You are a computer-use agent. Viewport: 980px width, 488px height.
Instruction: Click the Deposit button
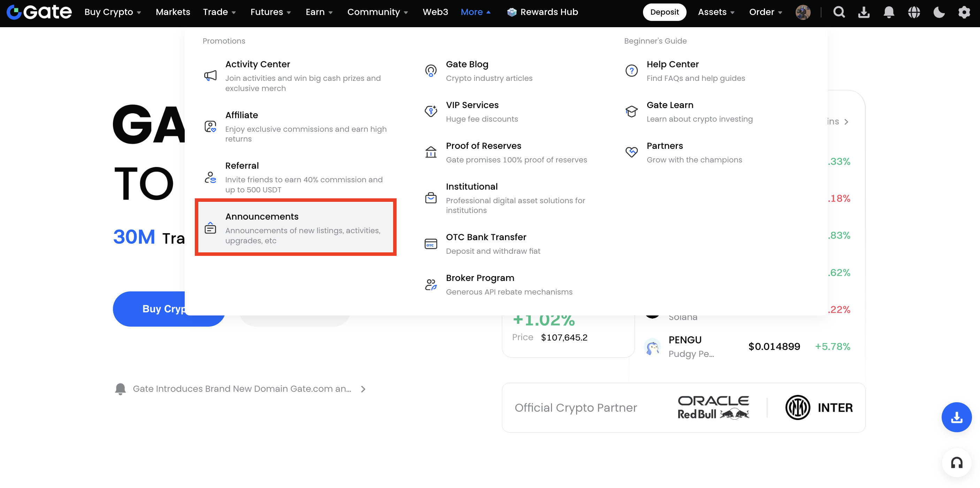664,12
